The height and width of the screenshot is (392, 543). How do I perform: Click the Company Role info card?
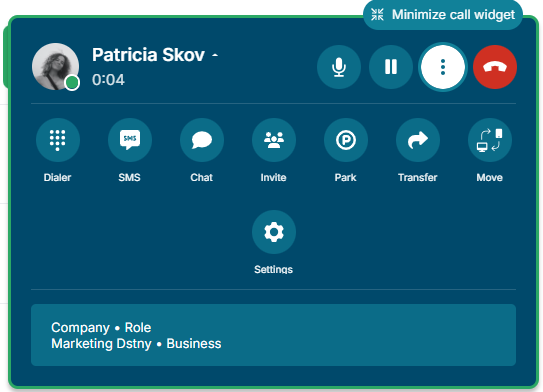click(x=273, y=335)
